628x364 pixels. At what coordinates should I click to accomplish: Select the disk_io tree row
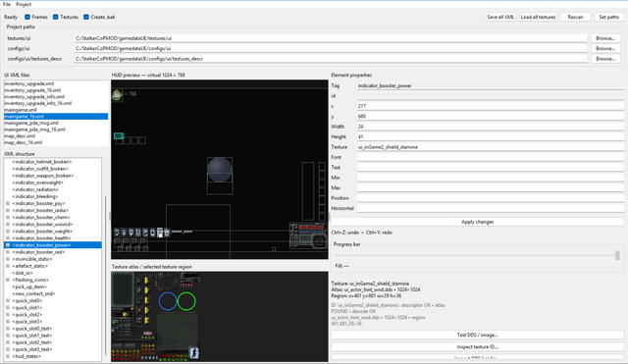23,273
